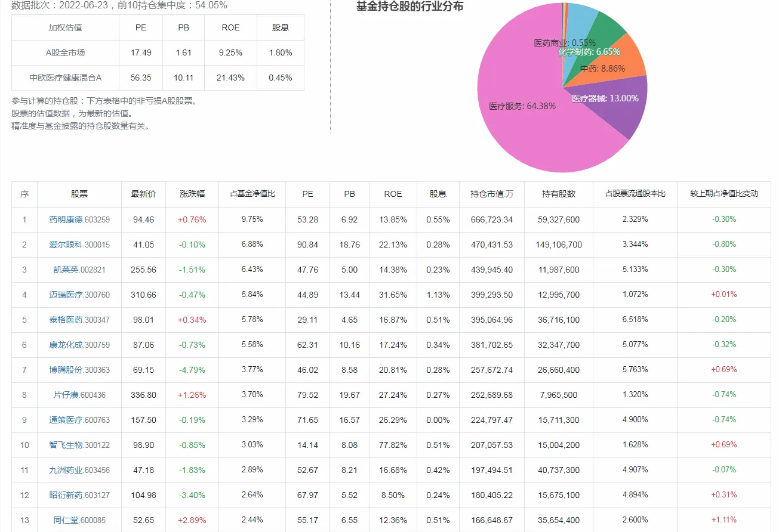The image size is (779, 532).
Task: Click the 较上期占净值比变动 column header
Action: 724,194
